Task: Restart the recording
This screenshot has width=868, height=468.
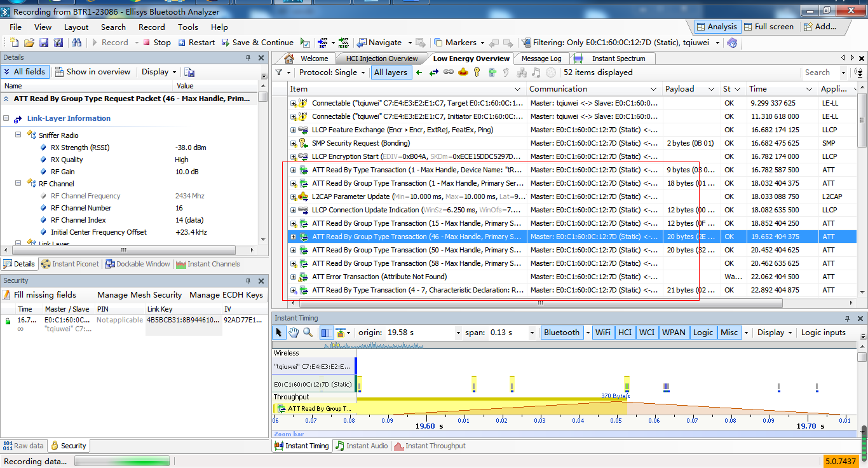Action: pos(196,43)
